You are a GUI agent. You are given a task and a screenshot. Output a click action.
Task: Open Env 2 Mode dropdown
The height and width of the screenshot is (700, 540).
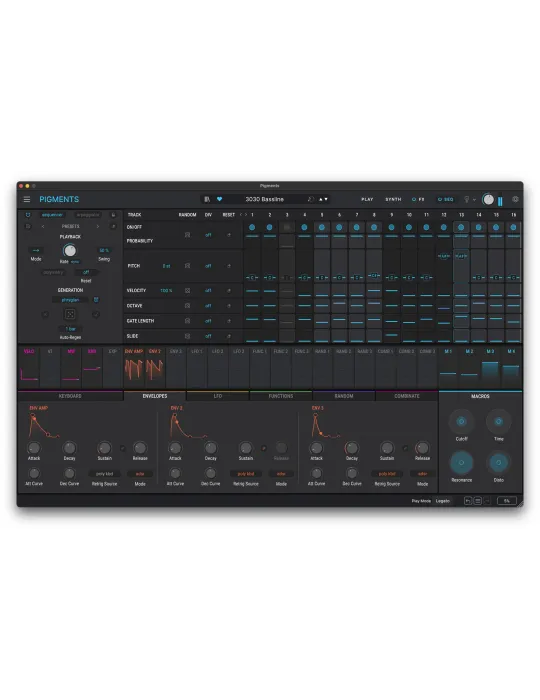click(x=281, y=474)
